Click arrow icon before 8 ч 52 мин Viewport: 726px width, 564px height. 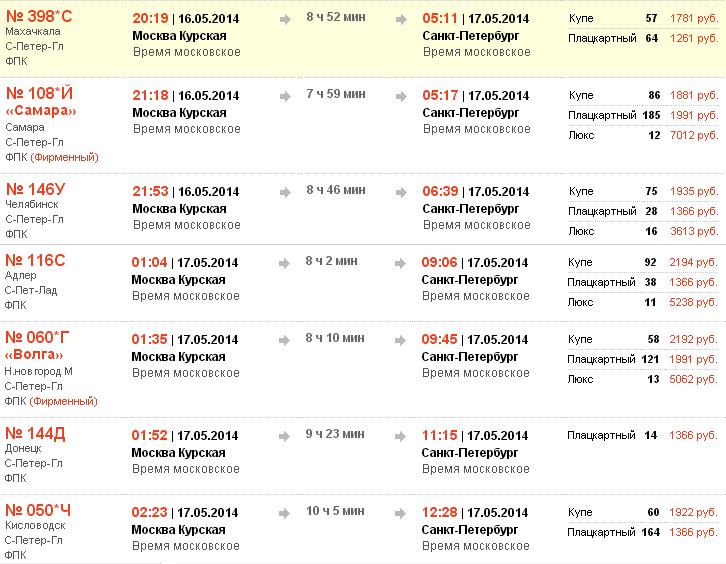pyautogui.click(x=285, y=18)
